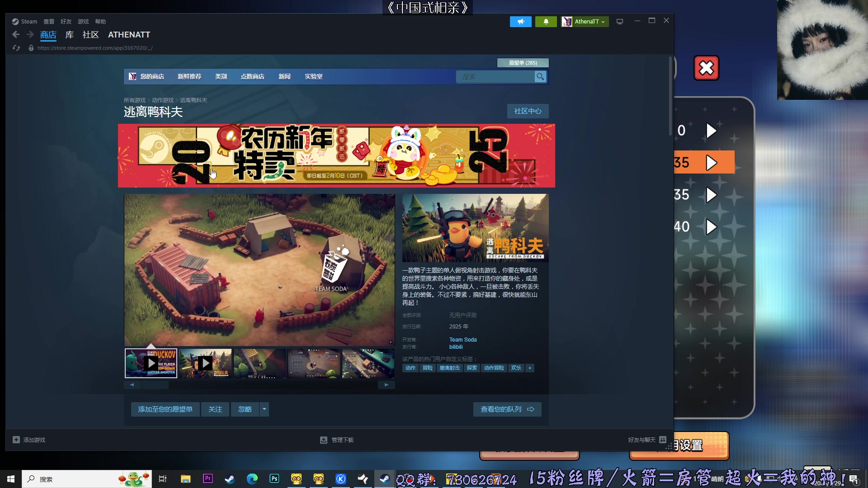Play the second trailer thumbnail
The height and width of the screenshot is (488, 868).
pos(205,363)
